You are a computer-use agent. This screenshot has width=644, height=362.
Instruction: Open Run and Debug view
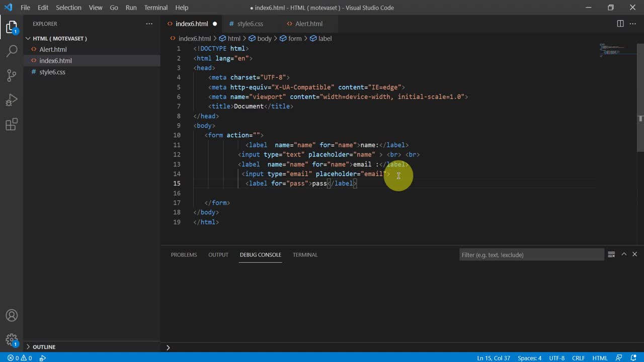[12, 100]
